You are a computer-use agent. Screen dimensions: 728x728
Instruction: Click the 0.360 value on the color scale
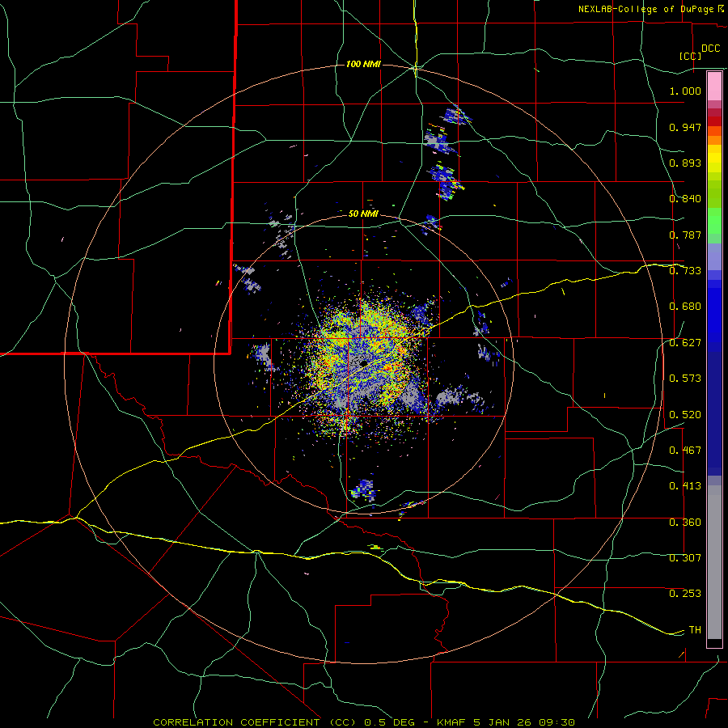[x=685, y=523]
